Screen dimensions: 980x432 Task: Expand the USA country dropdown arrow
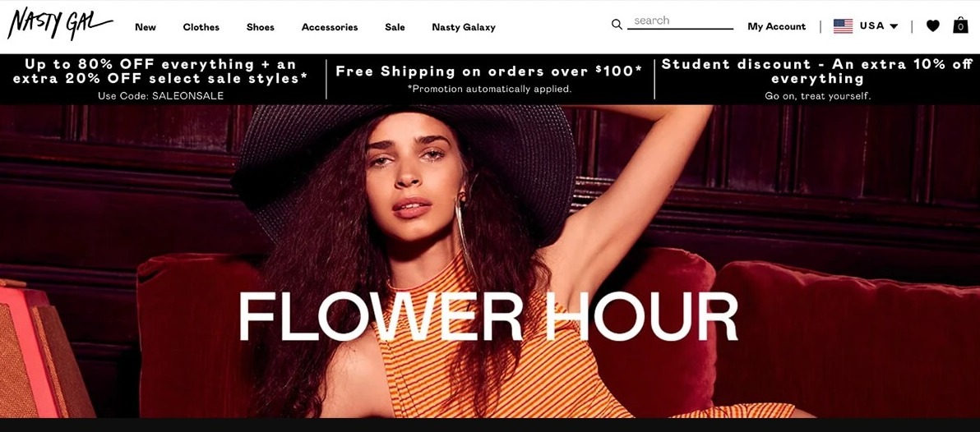pyautogui.click(x=894, y=26)
